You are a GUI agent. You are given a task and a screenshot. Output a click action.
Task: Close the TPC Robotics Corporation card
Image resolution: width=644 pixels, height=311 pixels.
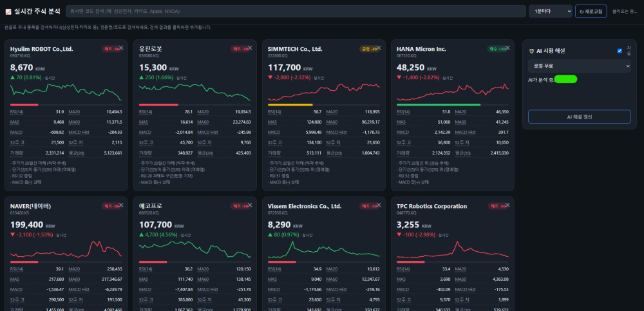507,205
